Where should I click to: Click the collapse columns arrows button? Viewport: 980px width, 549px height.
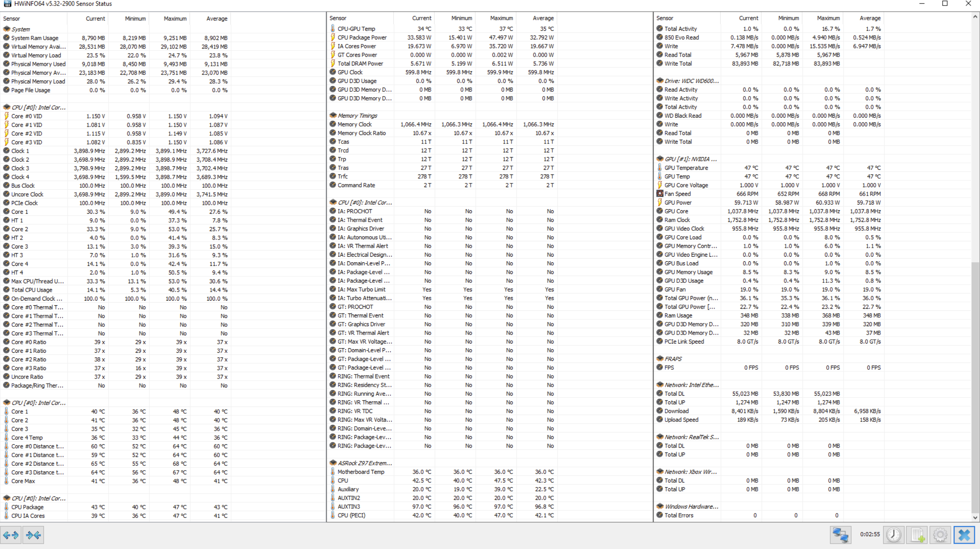tap(33, 535)
